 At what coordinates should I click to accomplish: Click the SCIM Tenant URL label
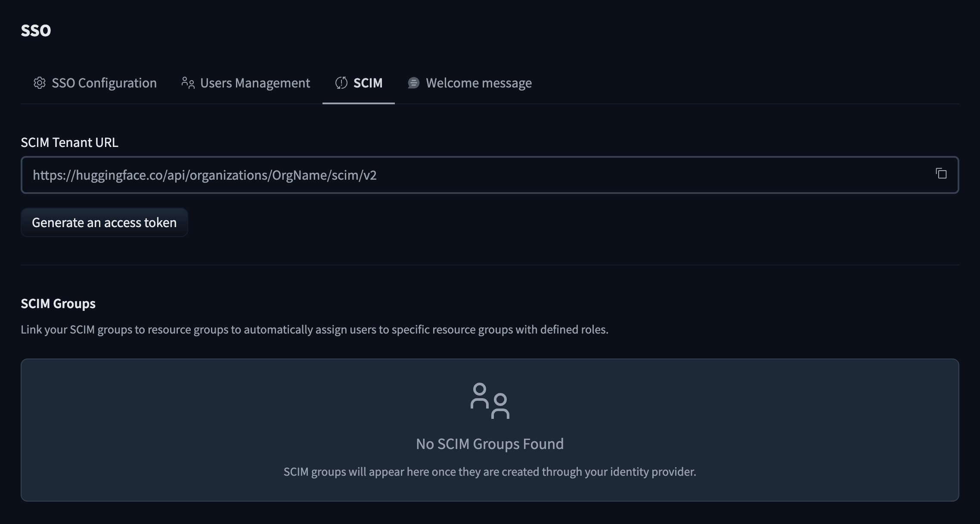tap(69, 142)
